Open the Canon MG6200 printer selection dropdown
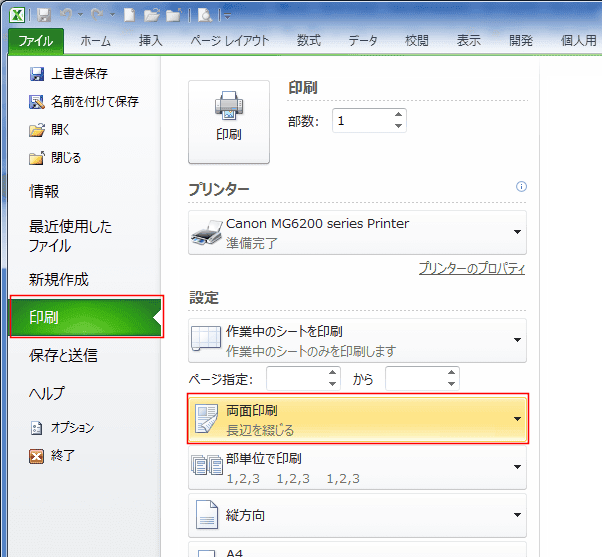602x557 pixels. point(357,232)
